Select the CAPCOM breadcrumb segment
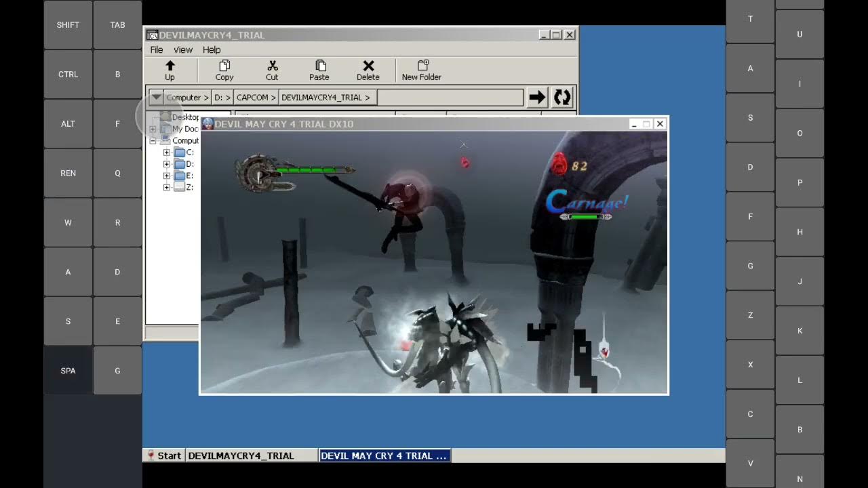This screenshot has height=488, width=868. click(x=256, y=98)
